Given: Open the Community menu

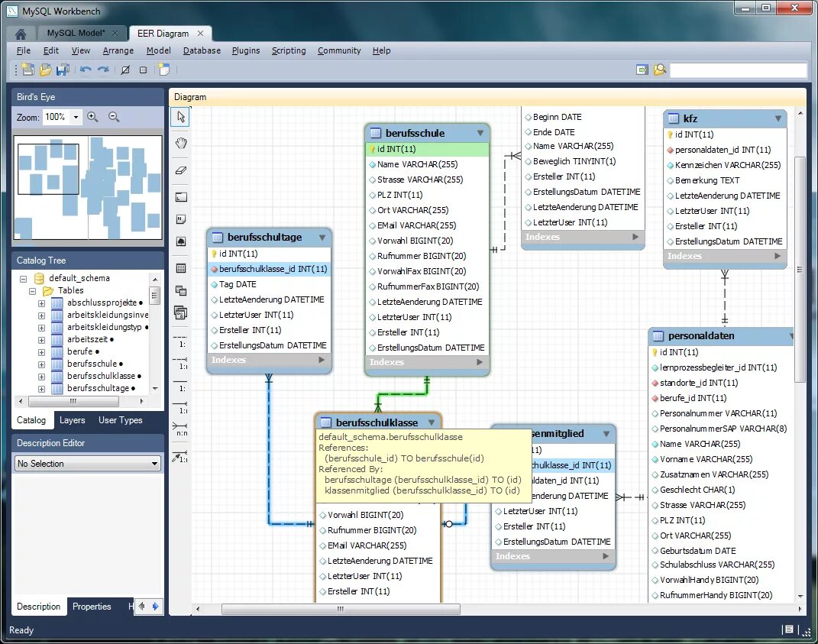Looking at the screenshot, I should [339, 50].
